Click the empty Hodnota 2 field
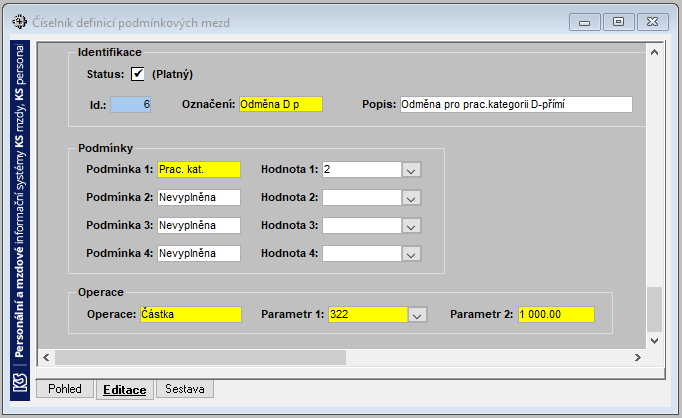682x418 pixels. click(362, 197)
